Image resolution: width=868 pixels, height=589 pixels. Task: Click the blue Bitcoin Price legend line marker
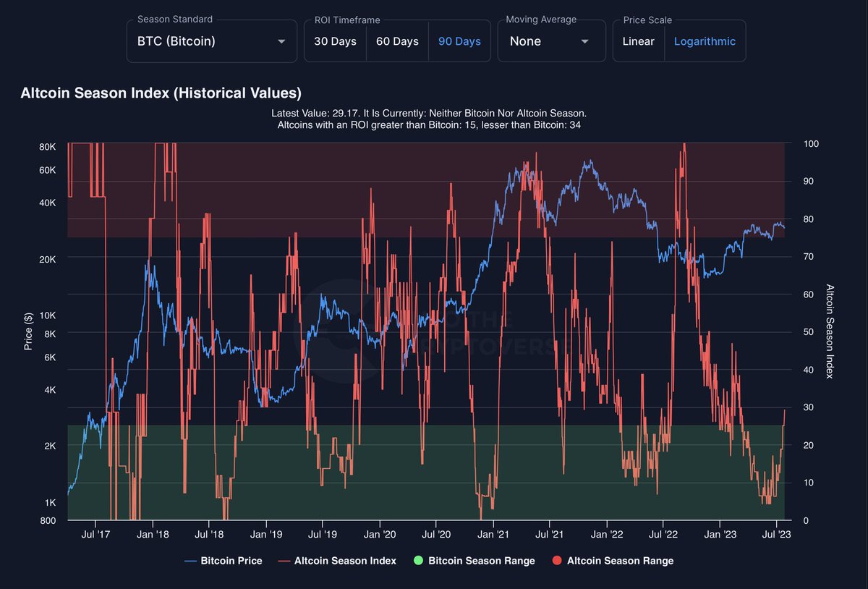pos(190,561)
